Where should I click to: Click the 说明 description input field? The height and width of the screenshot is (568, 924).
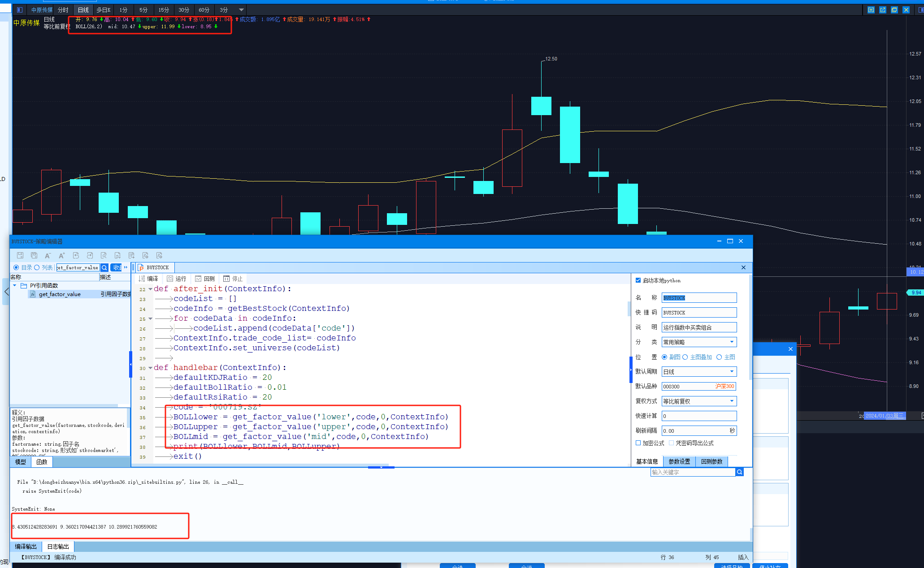(x=699, y=327)
